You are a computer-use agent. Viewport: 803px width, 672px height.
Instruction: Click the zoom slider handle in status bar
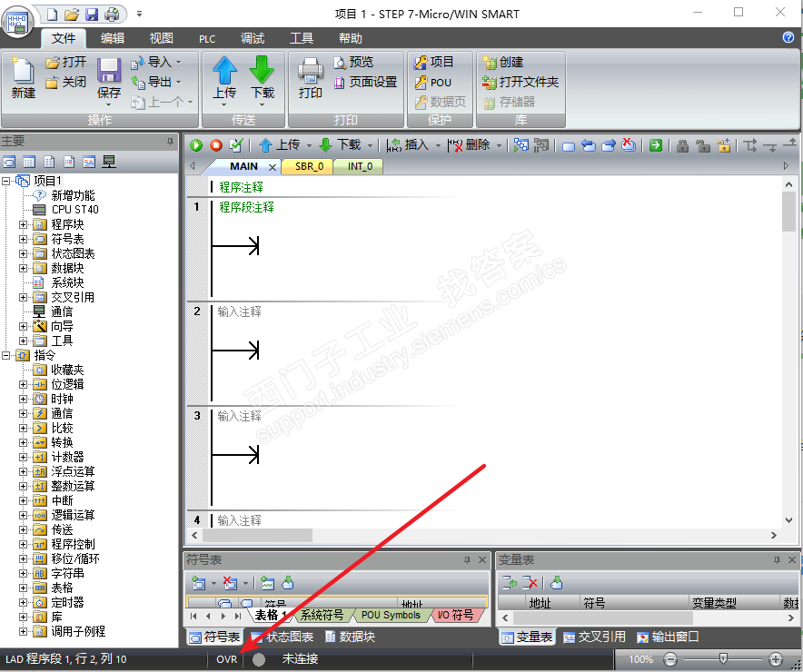click(722, 659)
